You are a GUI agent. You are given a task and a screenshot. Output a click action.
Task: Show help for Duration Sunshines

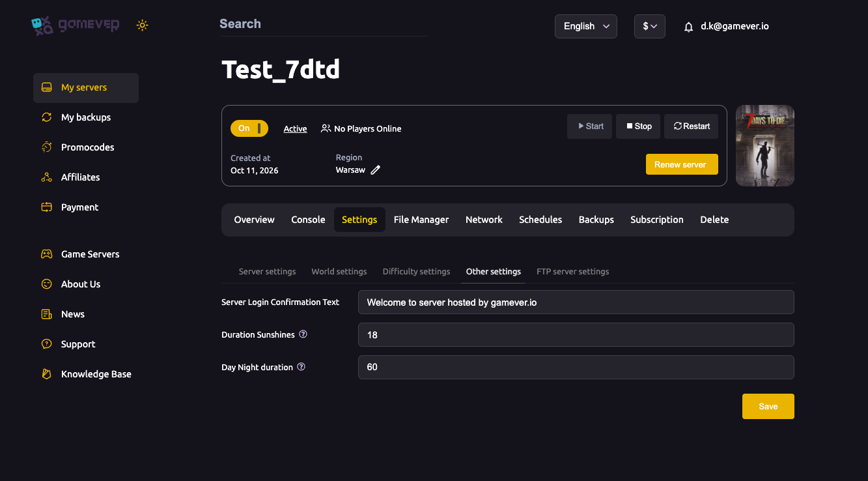point(303,334)
